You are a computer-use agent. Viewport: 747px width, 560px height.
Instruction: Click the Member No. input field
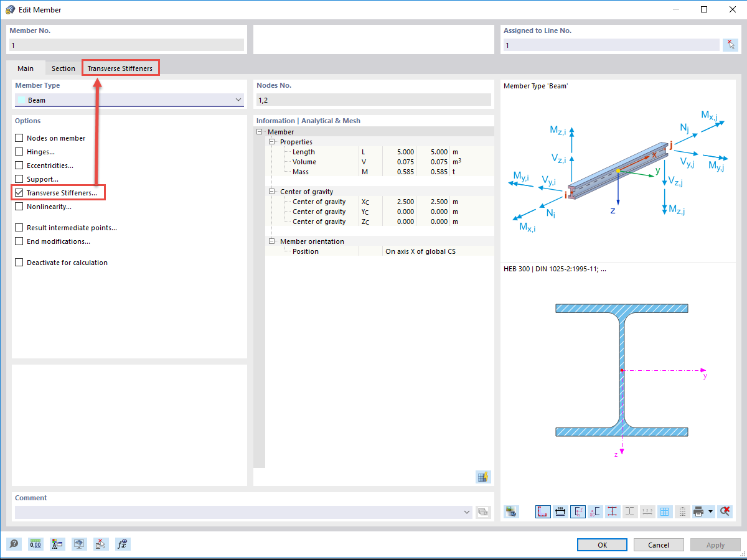click(x=127, y=45)
